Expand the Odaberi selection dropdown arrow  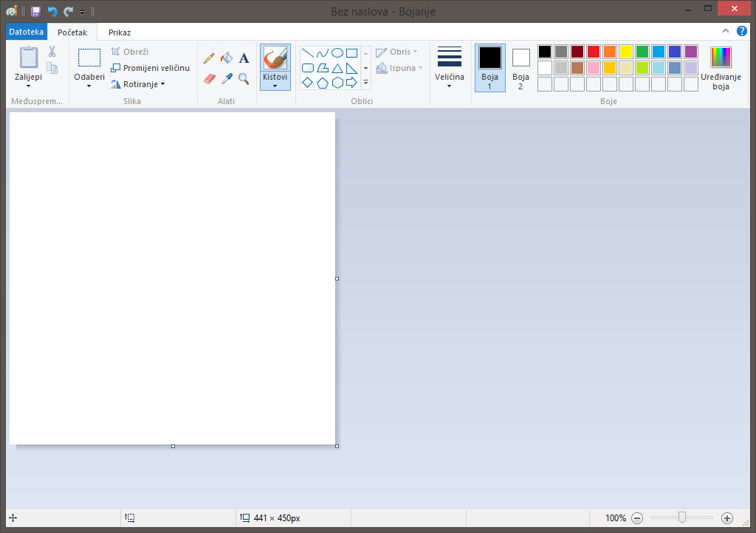[89, 86]
